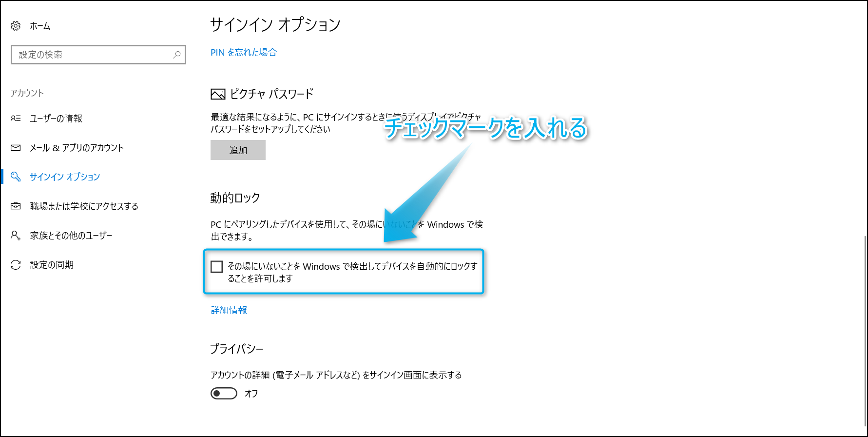Screen dimensions: 868x437
Task: Click the sync arrows icon
Action: click(x=16, y=265)
